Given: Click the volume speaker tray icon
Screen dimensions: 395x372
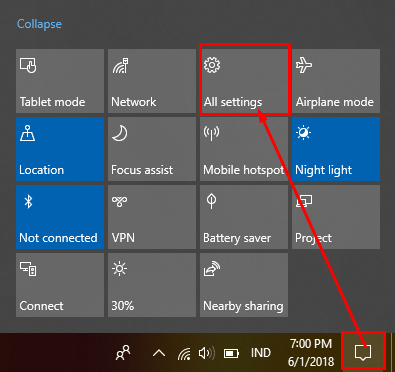Looking at the screenshot, I should (207, 353).
